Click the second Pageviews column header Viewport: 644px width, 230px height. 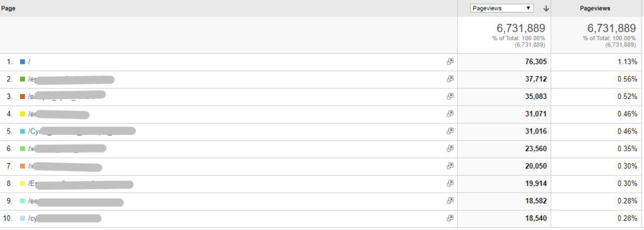pyautogui.click(x=595, y=8)
